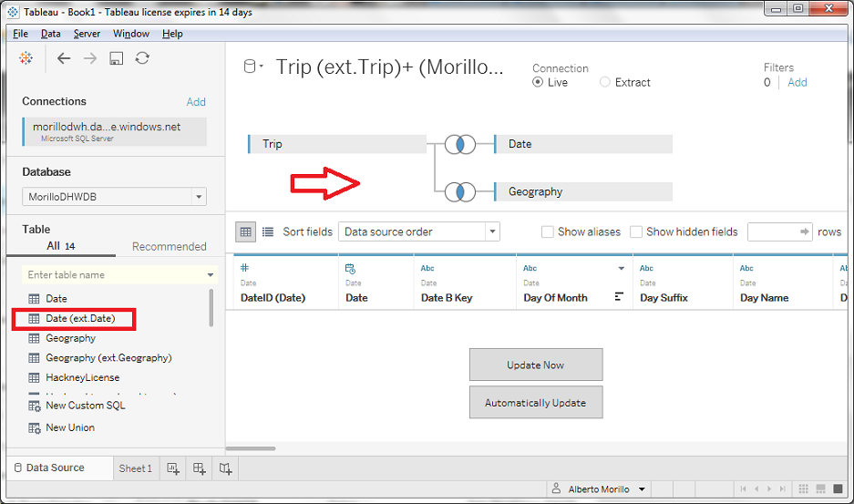Select the Extract connection radio button
This screenshot has width=854, height=504.
pyautogui.click(x=604, y=82)
